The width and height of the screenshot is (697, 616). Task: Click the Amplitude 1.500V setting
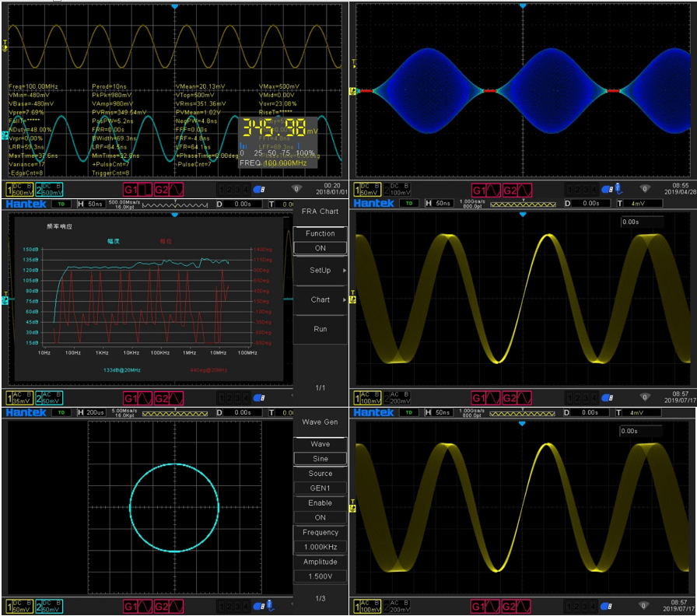[320, 576]
